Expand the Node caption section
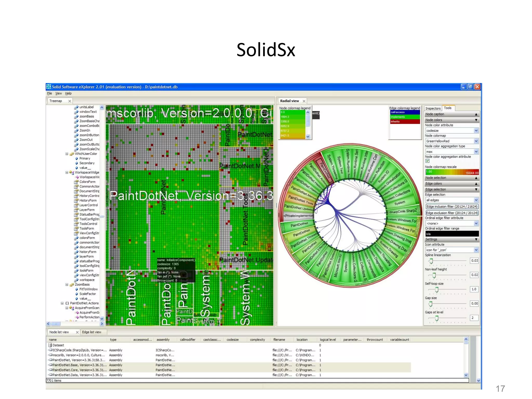The height and width of the screenshot is (399, 532). point(452,114)
